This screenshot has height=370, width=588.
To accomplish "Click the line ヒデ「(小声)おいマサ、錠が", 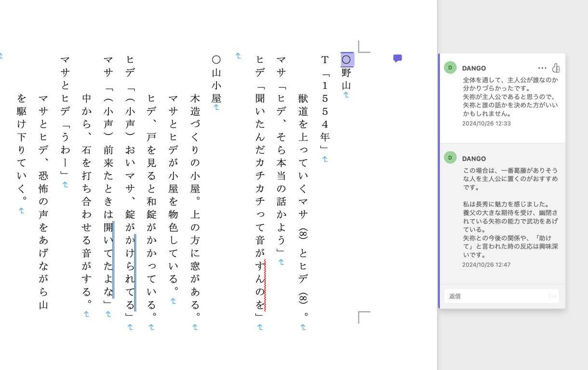I will (x=130, y=144).
